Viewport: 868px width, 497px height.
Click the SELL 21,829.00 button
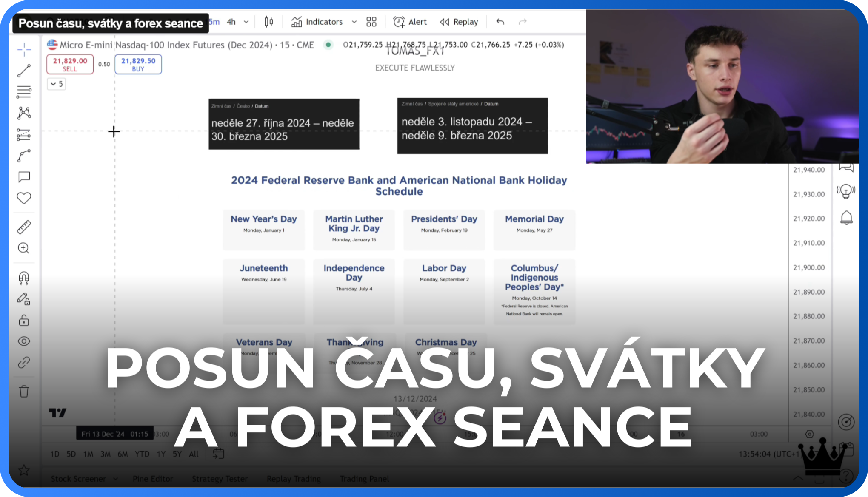[x=70, y=64]
